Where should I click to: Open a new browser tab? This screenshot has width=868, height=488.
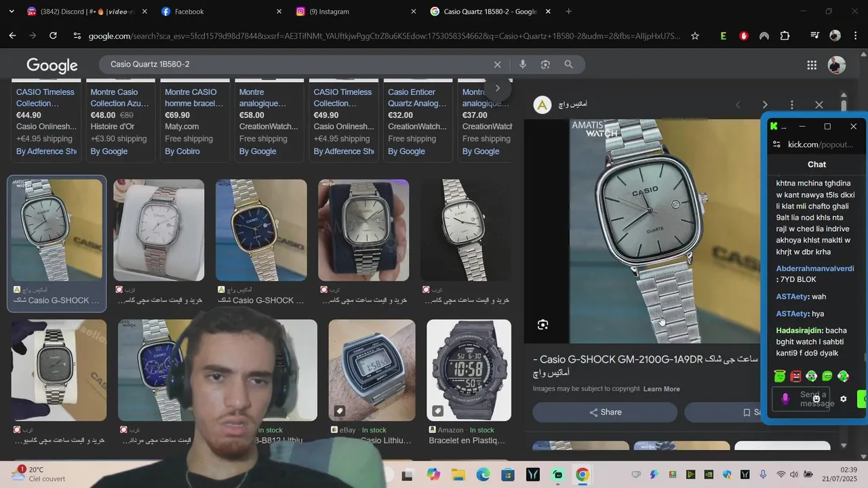[568, 12]
